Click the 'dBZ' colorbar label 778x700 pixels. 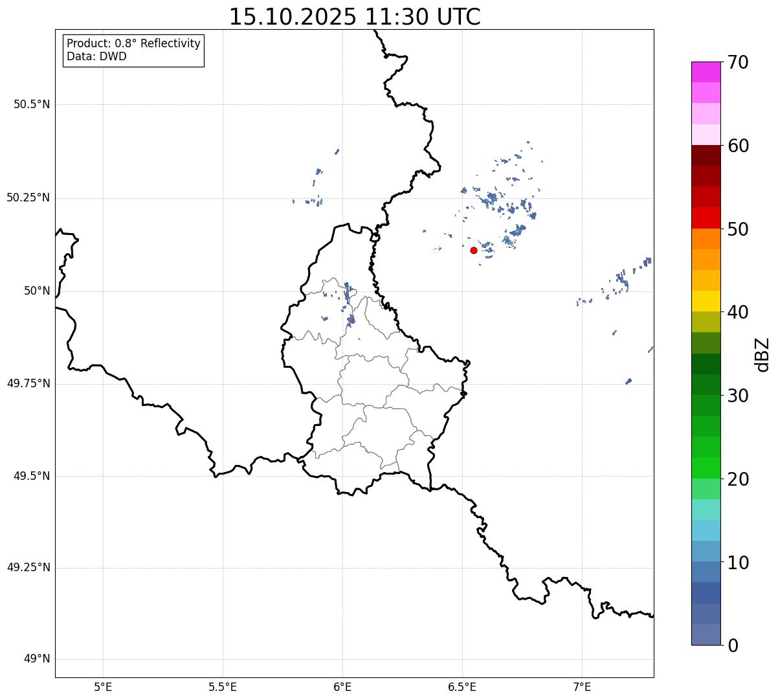(x=762, y=354)
